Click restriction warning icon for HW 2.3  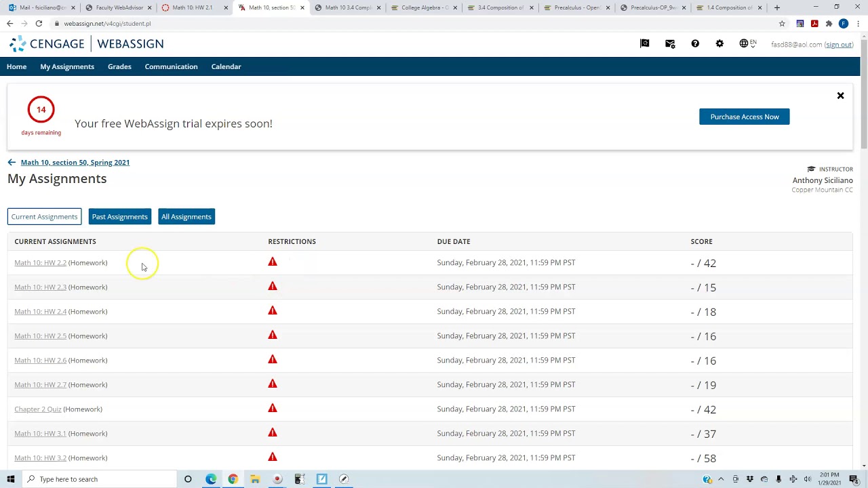point(273,286)
